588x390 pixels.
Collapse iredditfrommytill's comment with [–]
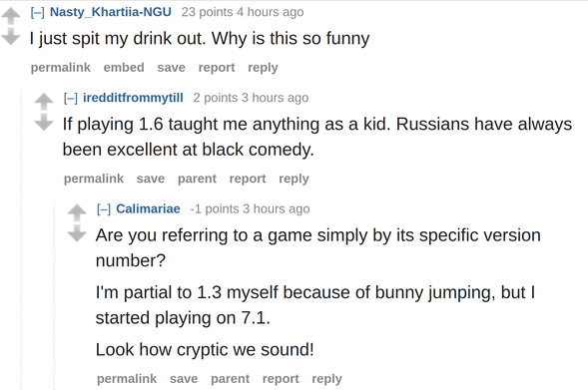pos(71,98)
